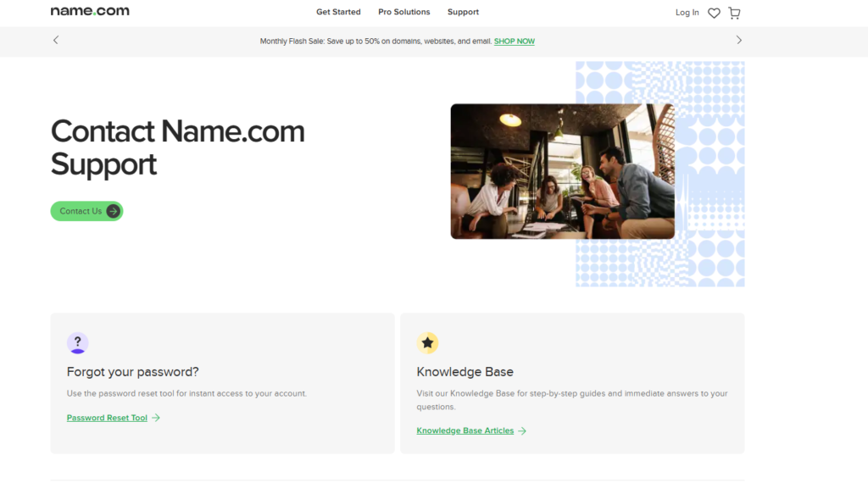
Task: Click text 'Visit our Knowledge Base for step-by-step guides'
Action: coord(572,400)
